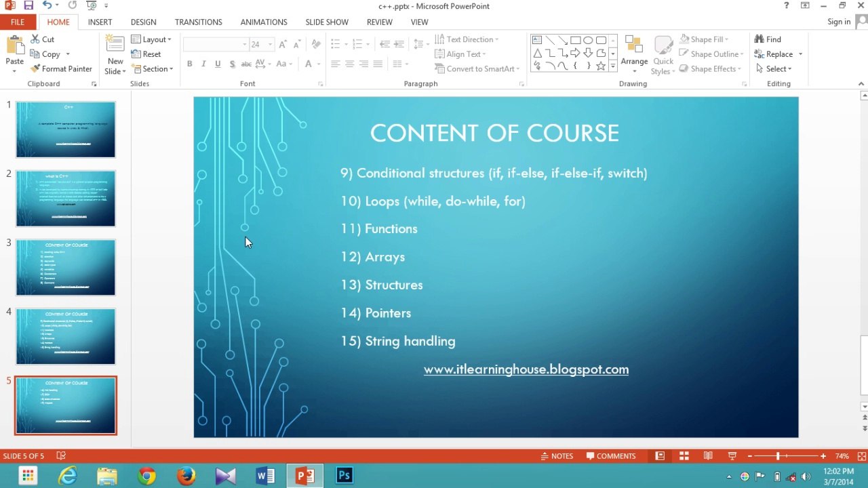868x488 pixels.
Task: Toggle Bold formatting
Action: click(189, 64)
